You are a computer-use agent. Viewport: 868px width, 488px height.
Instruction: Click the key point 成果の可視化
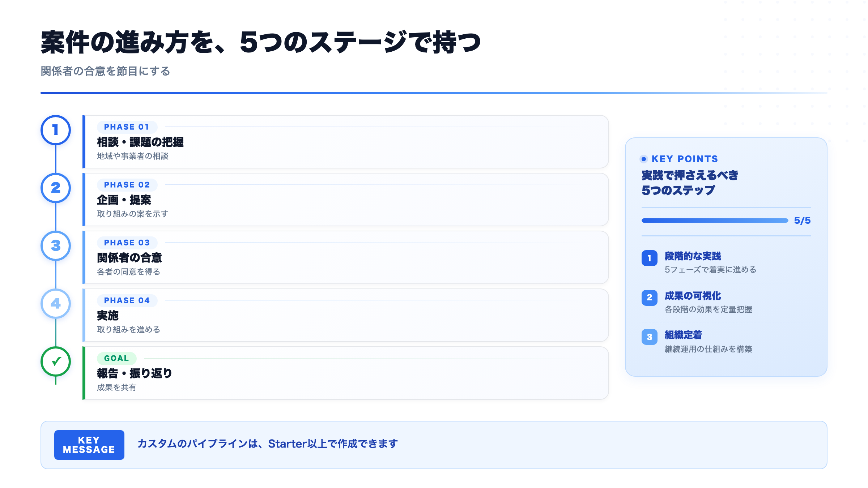click(693, 296)
